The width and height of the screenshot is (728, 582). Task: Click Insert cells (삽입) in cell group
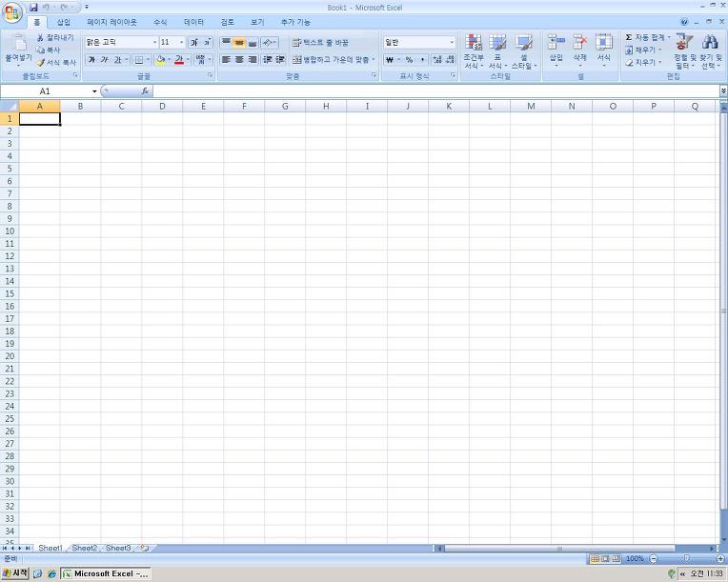click(x=556, y=50)
